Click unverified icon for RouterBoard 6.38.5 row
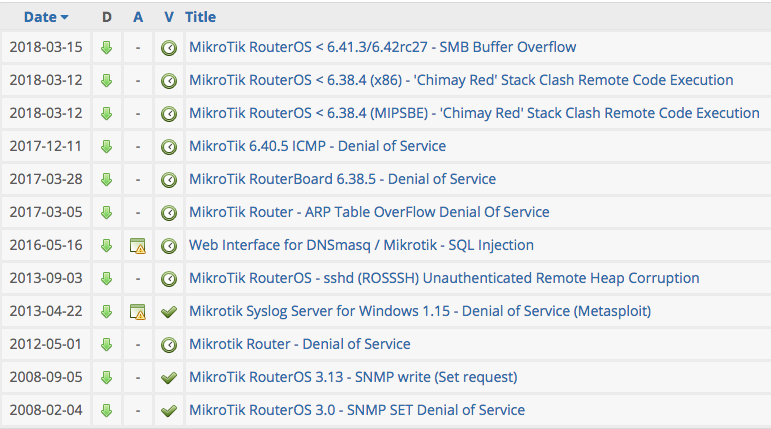The image size is (771, 429). [169, 179]
